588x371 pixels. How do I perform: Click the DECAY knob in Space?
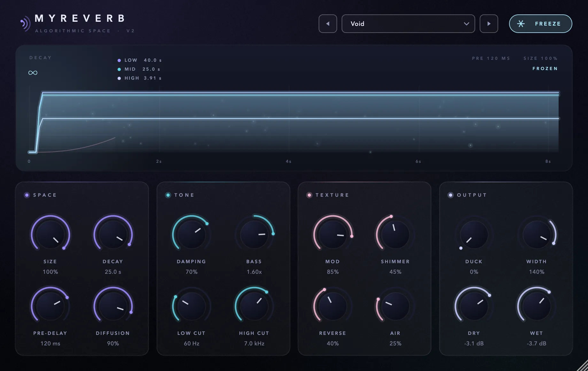click(113, 234)
